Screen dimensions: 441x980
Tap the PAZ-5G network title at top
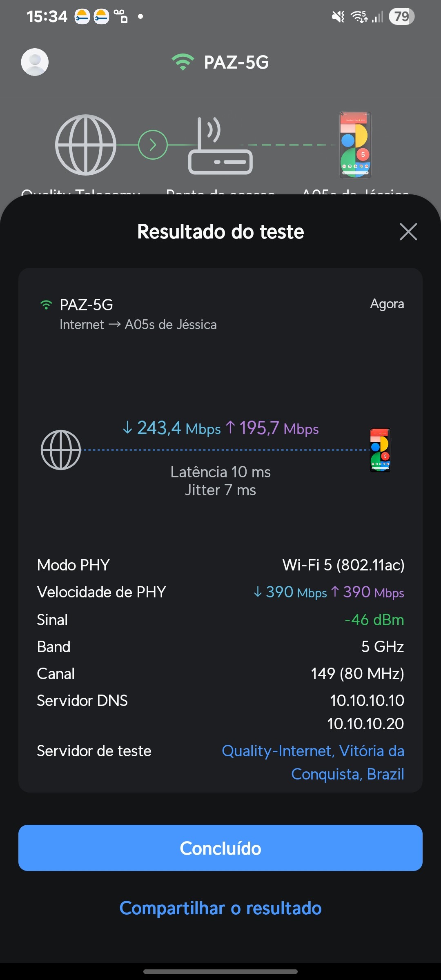tap(236, 62)
